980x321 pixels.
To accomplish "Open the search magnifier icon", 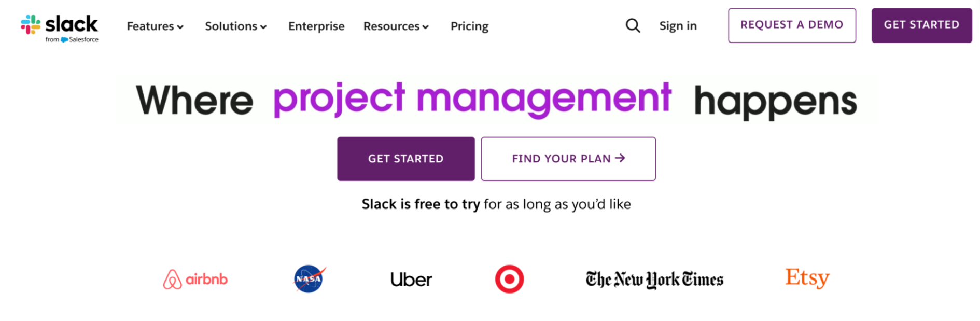I will point(633,25).
